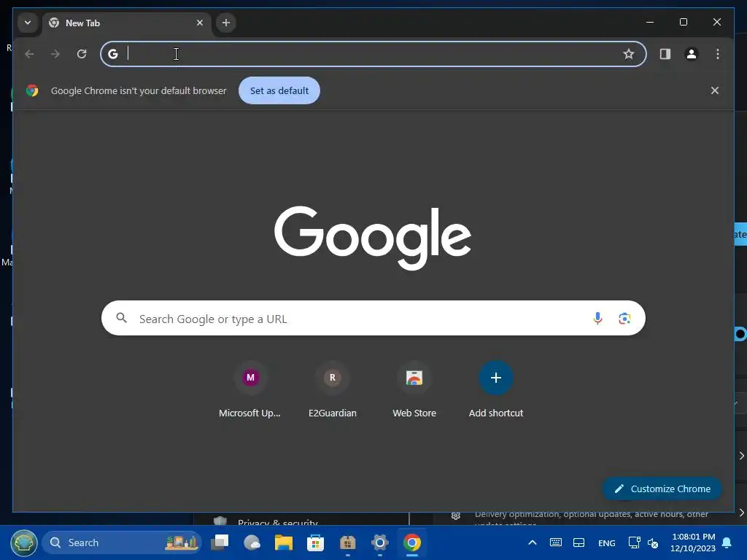Open the tab search dropdown arrow

(x=28, y=23)
